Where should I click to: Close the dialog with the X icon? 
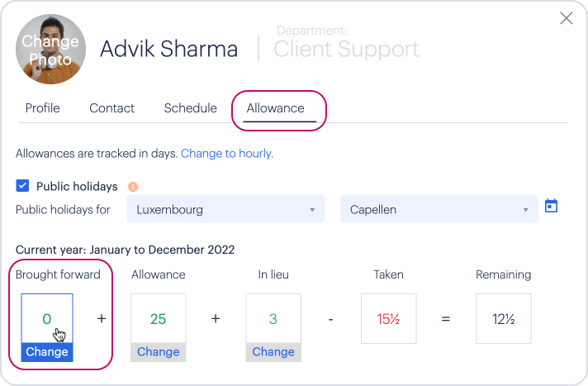[567, 18]
